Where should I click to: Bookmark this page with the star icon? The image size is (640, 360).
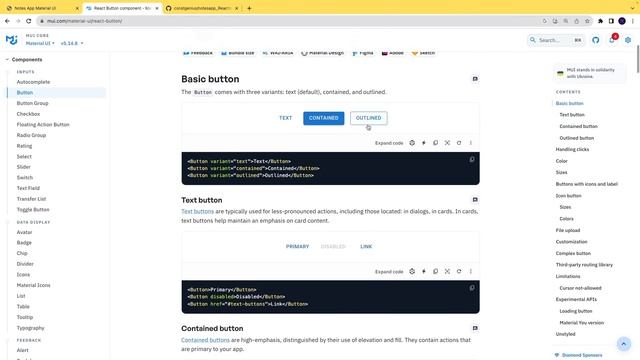tap(587, 21)
